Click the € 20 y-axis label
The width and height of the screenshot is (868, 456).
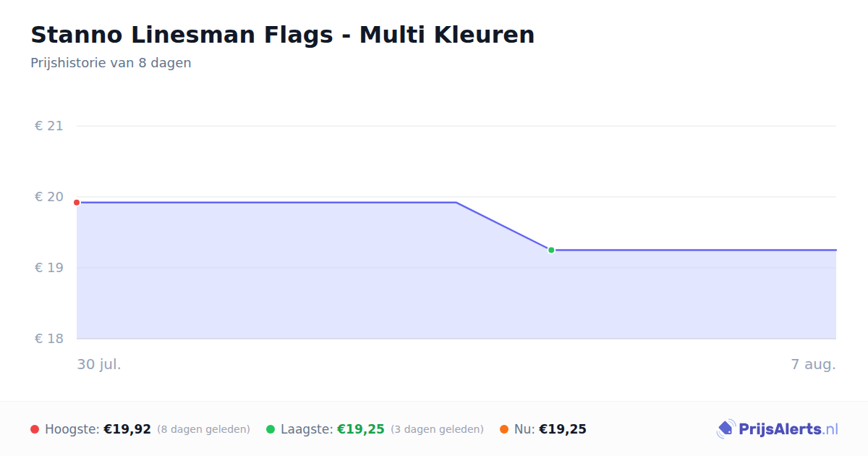coord(49,197)
